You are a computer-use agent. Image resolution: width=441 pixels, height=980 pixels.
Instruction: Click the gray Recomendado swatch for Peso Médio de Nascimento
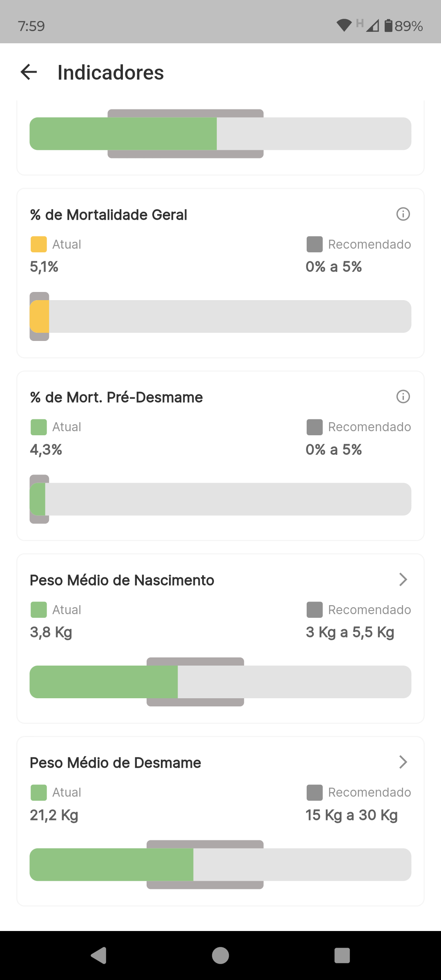[314, 610]
